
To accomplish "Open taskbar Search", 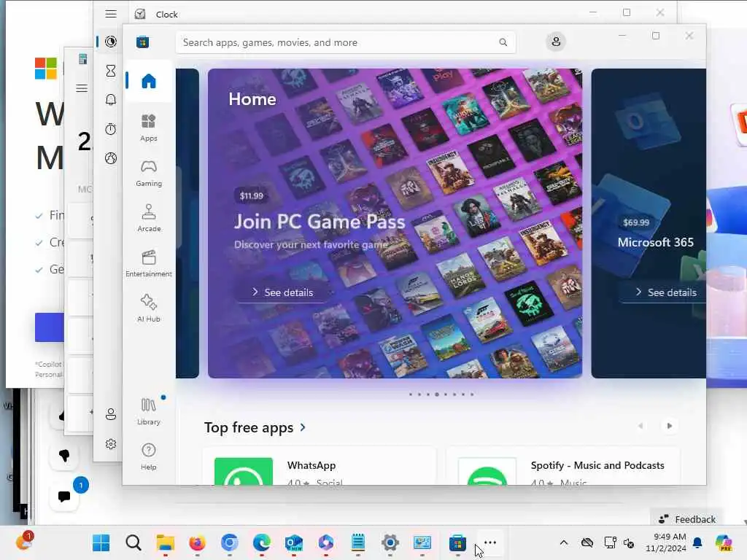I will (133, 542).
